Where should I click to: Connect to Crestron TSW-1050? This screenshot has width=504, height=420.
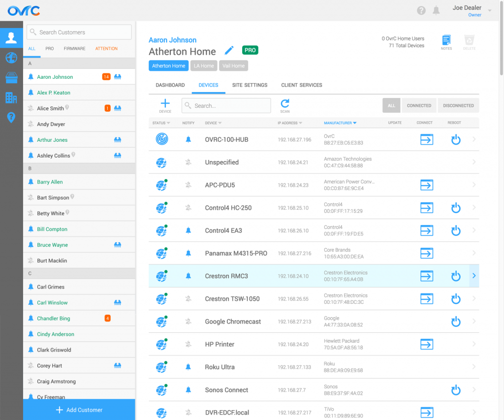[x=427, y=299]
